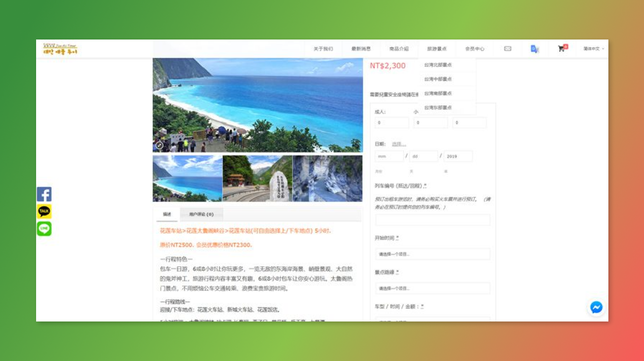Go to the site logo home page
Image resolution: width=644 pixels, height=361 pixels.
(60, 49)
